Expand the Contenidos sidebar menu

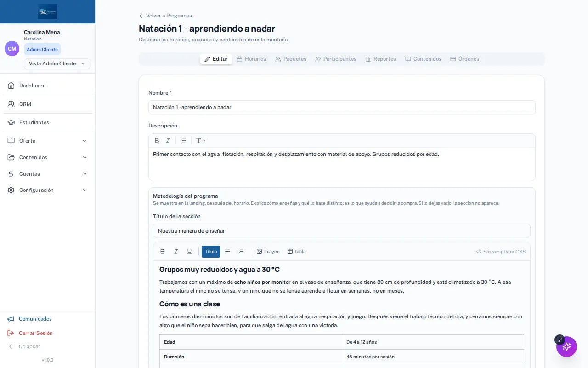[x=48, y=157]
